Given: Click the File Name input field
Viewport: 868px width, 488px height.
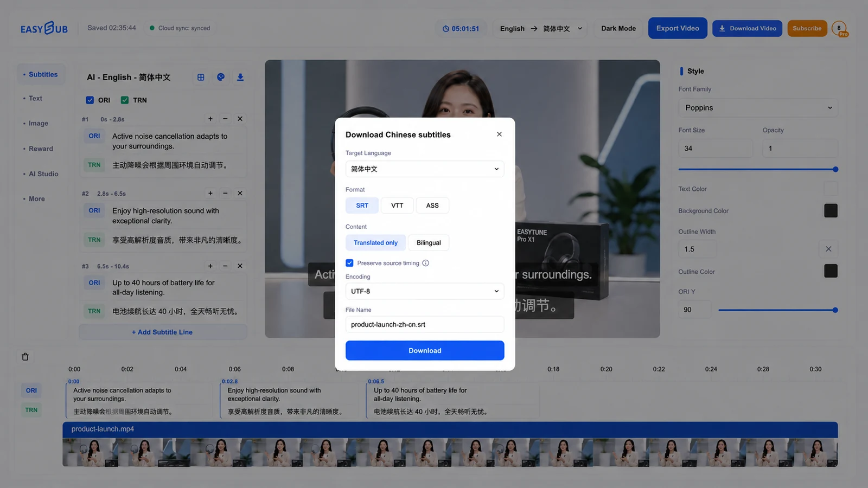Looking at the screenshot, I should pos(425,324).
